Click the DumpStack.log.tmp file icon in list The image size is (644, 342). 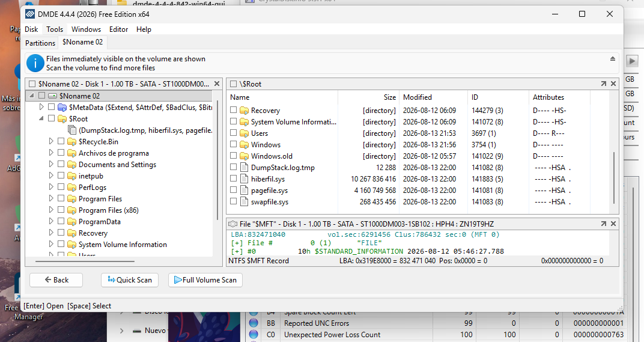click(x=244, y=168)
